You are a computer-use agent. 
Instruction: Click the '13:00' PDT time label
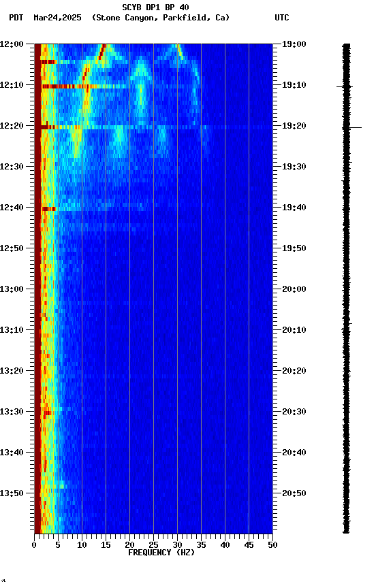(x=12, y=289)
